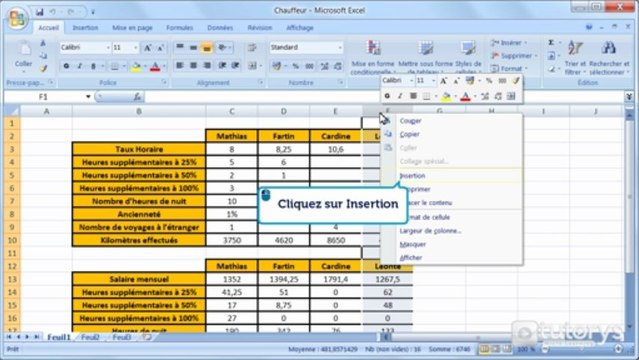
Task: Adjust the zoom slider in status bar
Action: tap(582, 349)
